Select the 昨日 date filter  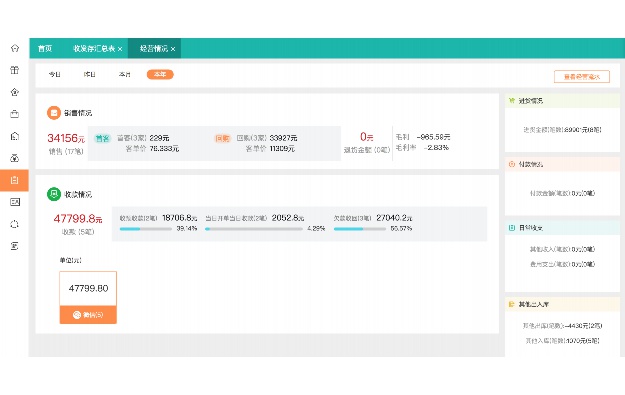pos(90,75)
